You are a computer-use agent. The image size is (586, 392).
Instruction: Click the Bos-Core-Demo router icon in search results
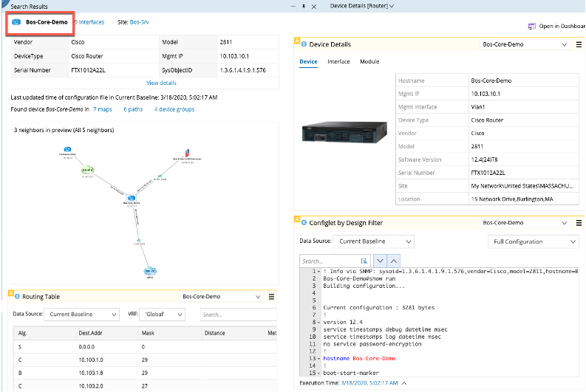tap(17, 22)
